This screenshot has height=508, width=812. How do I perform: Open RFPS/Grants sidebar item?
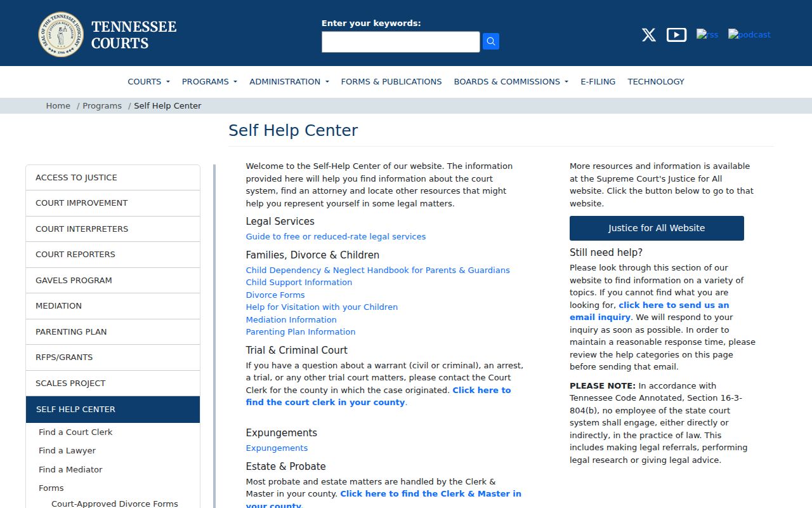tap(113, 358)
